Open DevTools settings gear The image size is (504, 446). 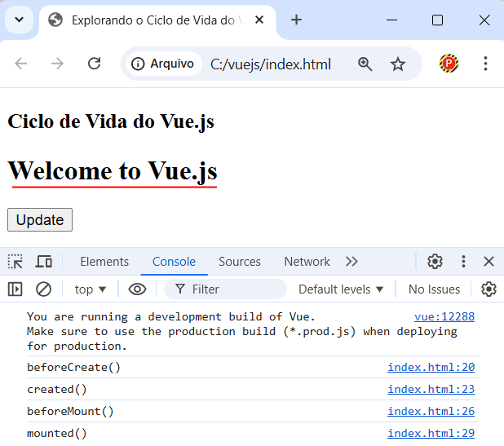435,261
